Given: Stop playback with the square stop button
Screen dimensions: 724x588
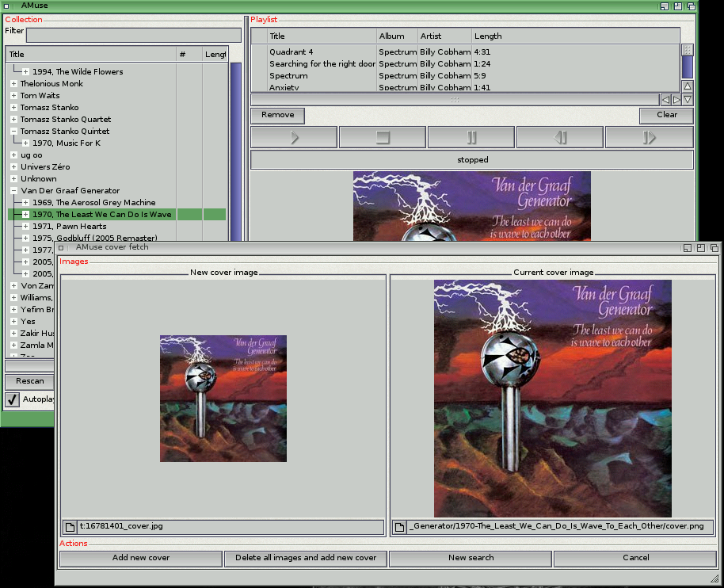Looking at the screenshot, I should pos(383,137).
